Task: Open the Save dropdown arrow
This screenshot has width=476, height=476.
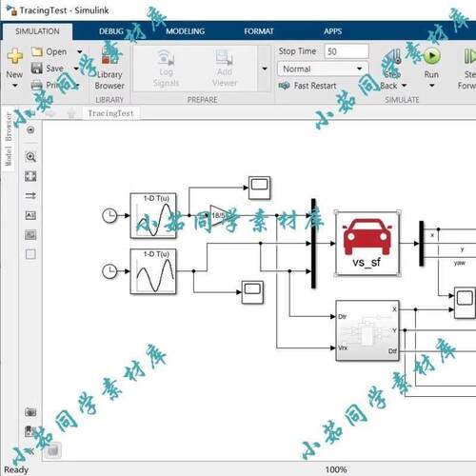Action: (76, 69)
